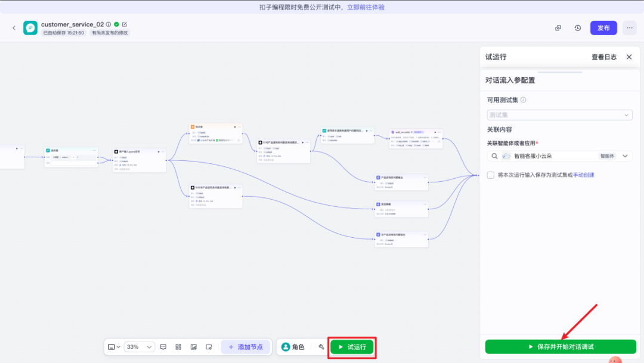644x363 pixels.
Task: Open the 测试集 dropdown
Action: pos(559,115)
